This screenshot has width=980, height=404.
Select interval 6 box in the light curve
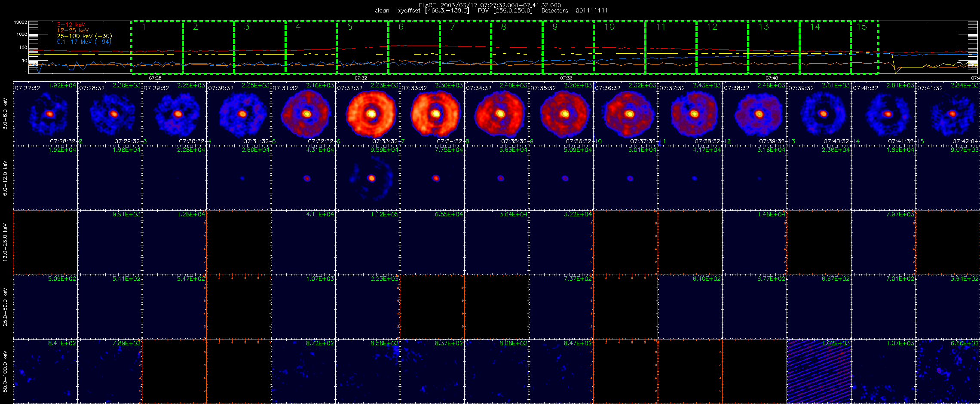[x=414, y=47]
